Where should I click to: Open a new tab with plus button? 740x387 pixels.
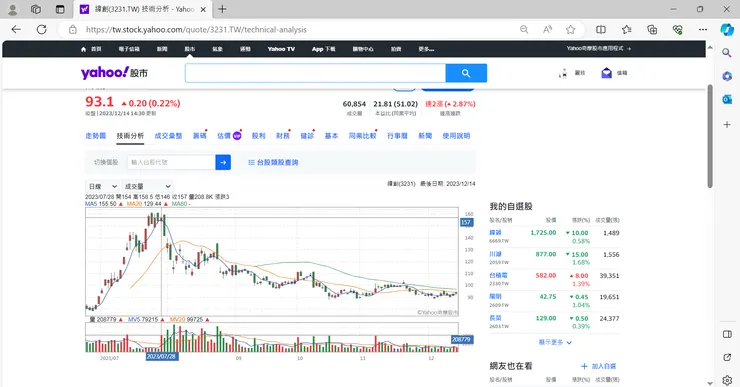click(222, 9)
